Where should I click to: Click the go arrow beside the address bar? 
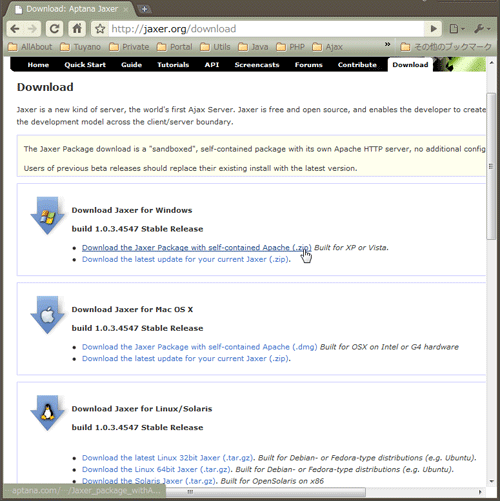pos(433,29)
